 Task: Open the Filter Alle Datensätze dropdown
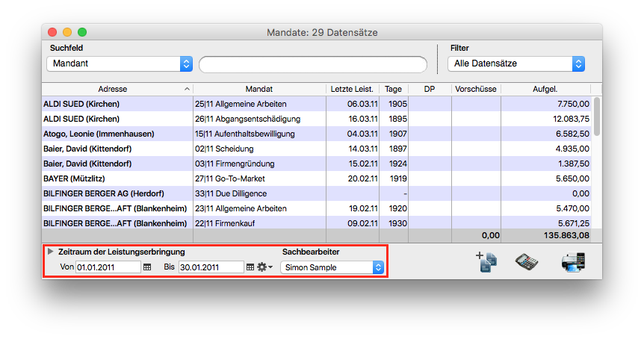tap(516, 63)
